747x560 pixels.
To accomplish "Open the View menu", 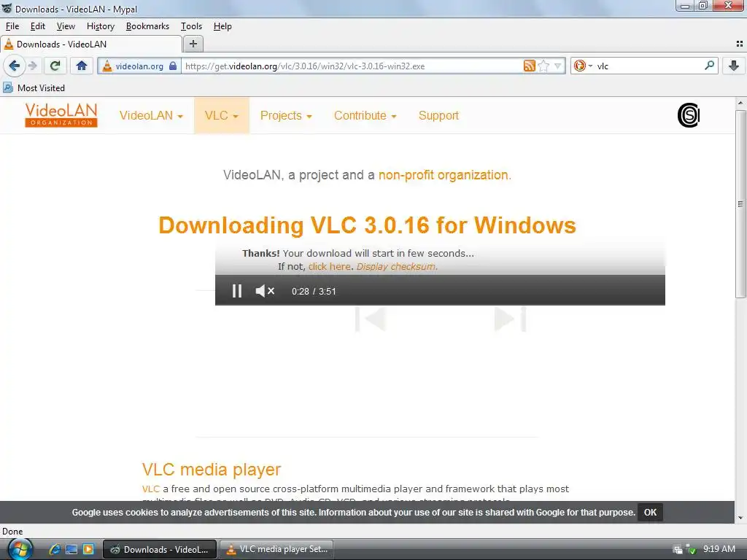I will 66,26.
